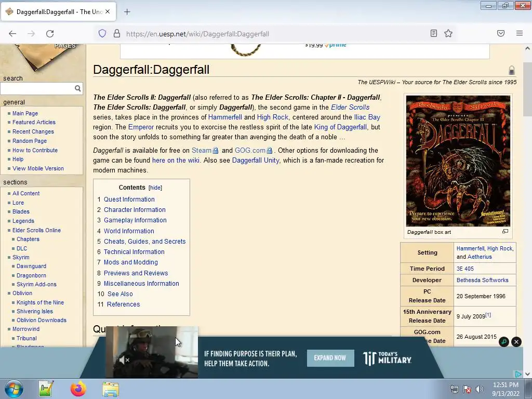Enlarge box art via magnify icon
Viewport: 532px width, 399px height.
[505, 231]
